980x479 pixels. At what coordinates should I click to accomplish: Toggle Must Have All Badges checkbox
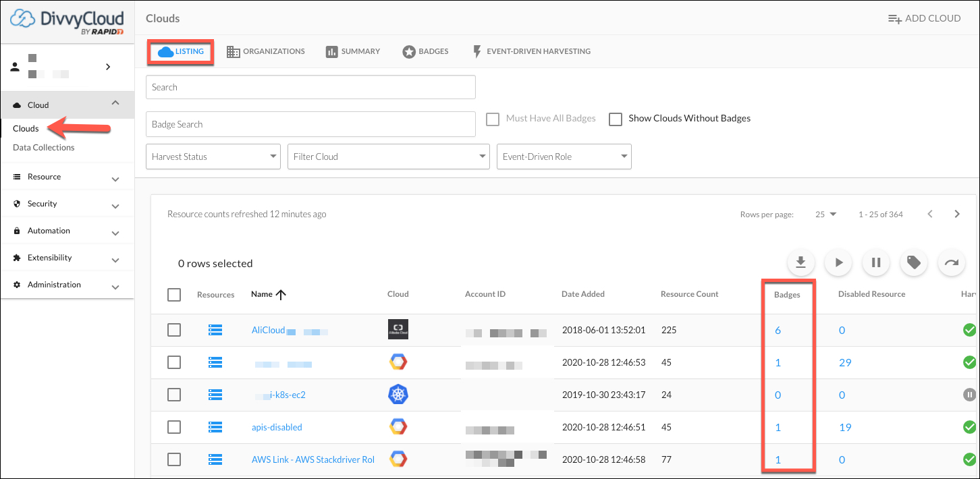(x=493, y=119)
